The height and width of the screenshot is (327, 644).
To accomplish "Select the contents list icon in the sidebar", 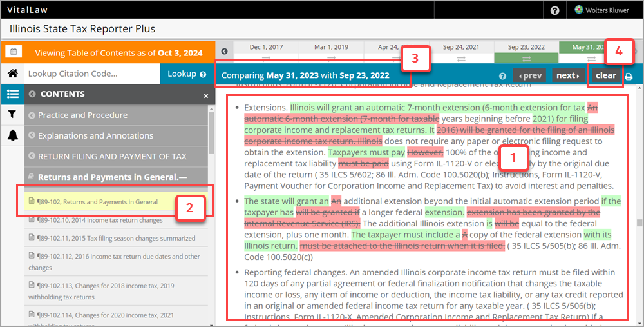I will click(13, 94).
